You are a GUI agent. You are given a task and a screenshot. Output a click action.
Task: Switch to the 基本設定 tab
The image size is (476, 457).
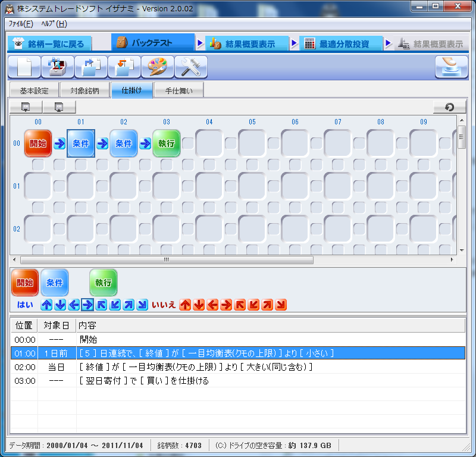(34, 90)
